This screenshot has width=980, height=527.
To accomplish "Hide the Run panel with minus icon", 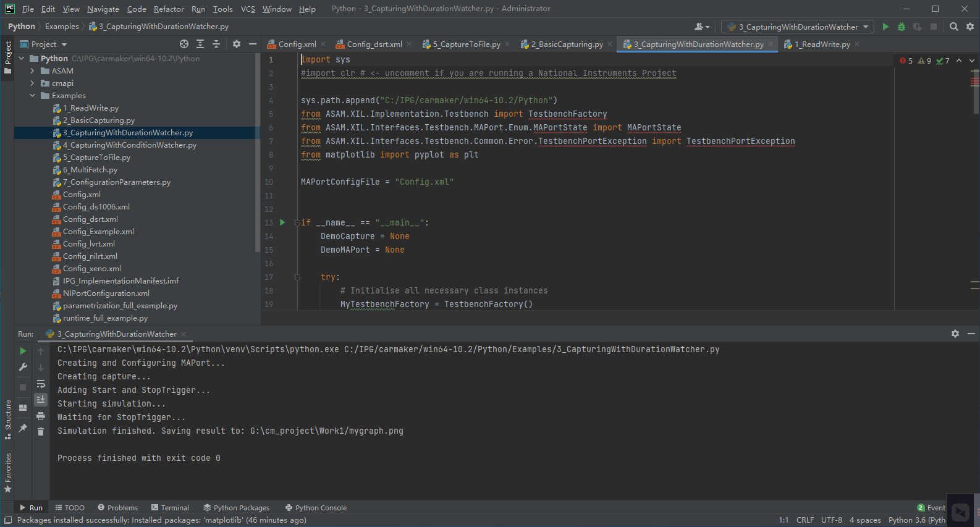I will click(971, 334).
